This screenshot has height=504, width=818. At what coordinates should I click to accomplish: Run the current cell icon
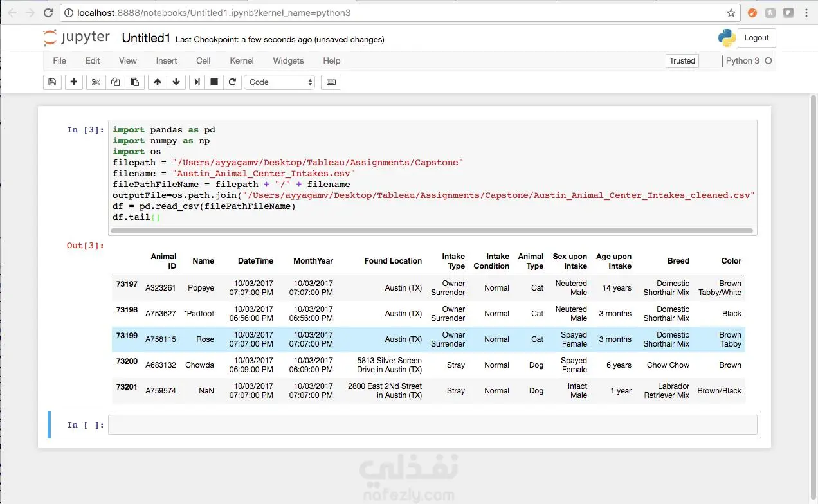coord(197,82)
